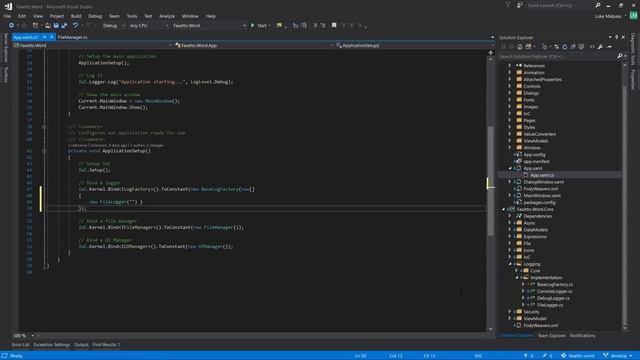Image resolution: width=640 pixels, height=360 pixels.
Task: Select App.xaml.cs in Solution Explorer
Action: (542, 175)
